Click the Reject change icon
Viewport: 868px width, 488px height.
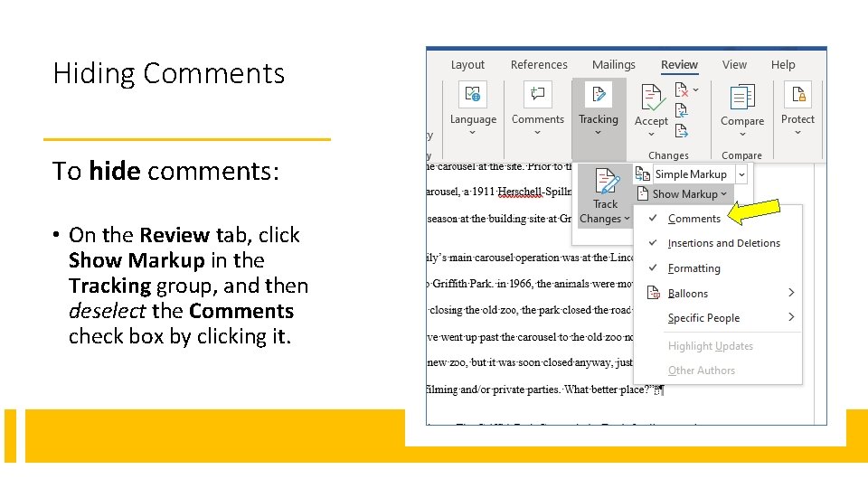[x=682, y=89]
